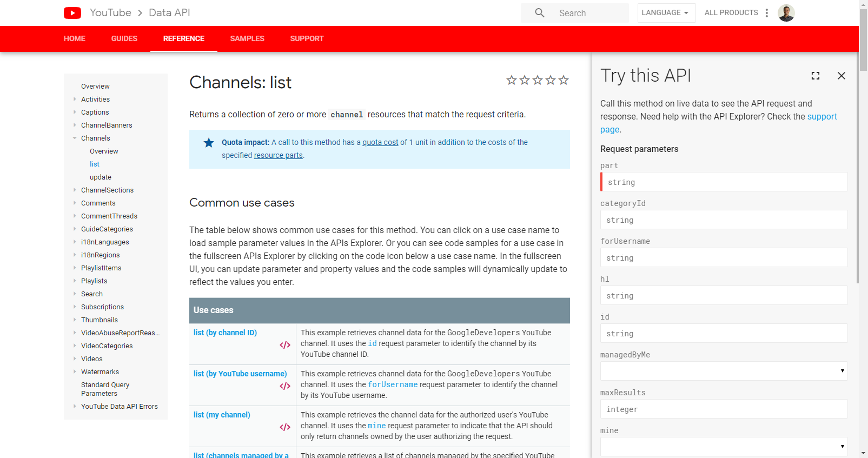This screenshot has height=458, width=868.
Task: Click the list (by YouTube username) use case
Action: 240,374
